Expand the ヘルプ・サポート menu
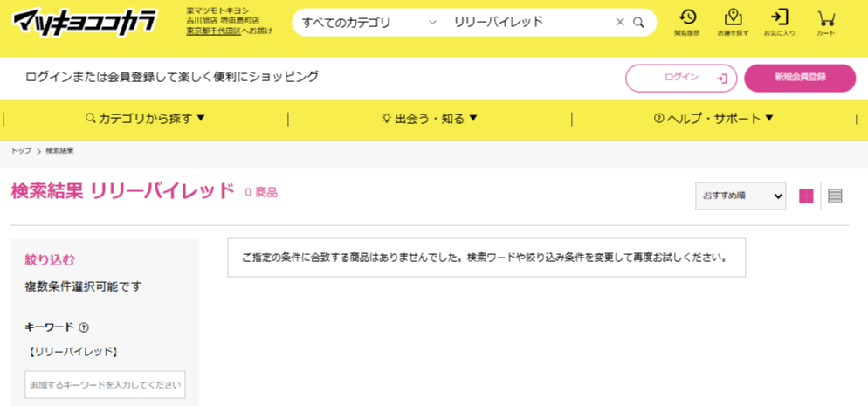Screen dimensions: 868x406 click(x=713, y=119)
